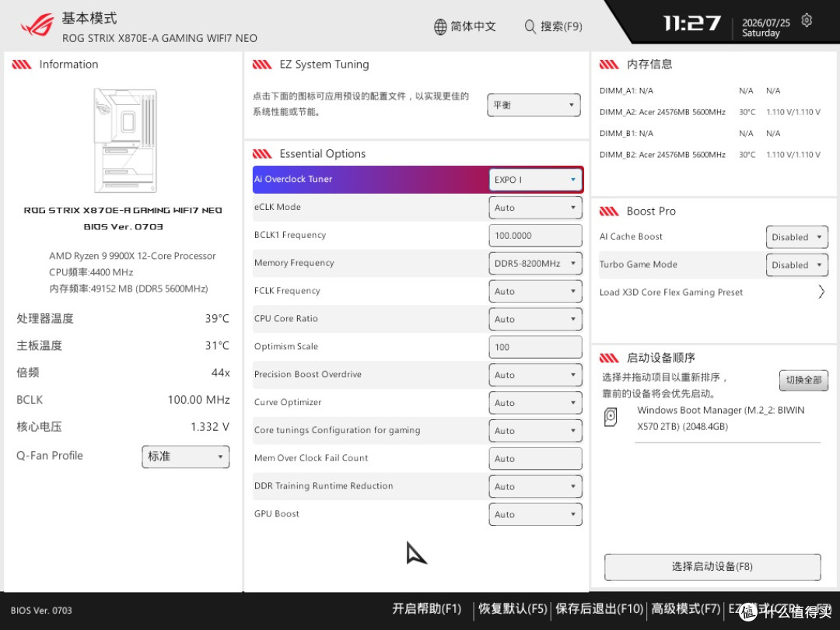The image size is (840, 630).
Task: Open the language globe icon
Action: click(x=440, y=26)
